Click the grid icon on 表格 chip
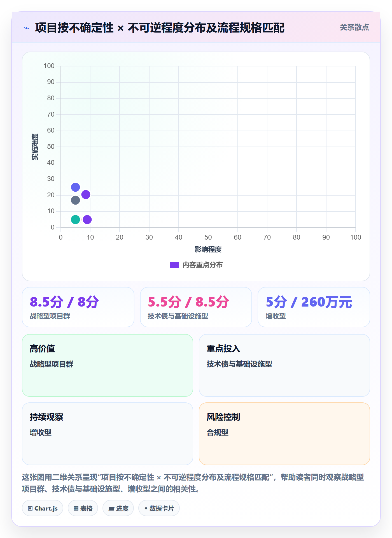392x538 pixels. (76, 509)
